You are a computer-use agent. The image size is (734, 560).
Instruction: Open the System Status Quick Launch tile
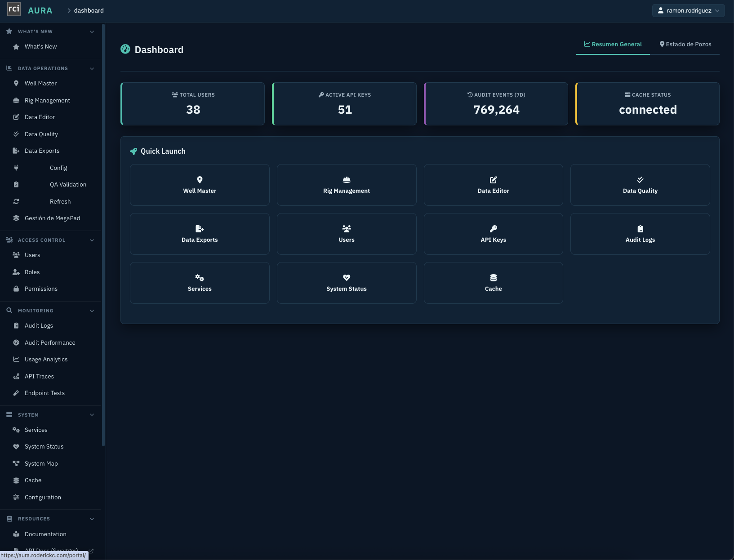tap(347, 283)
